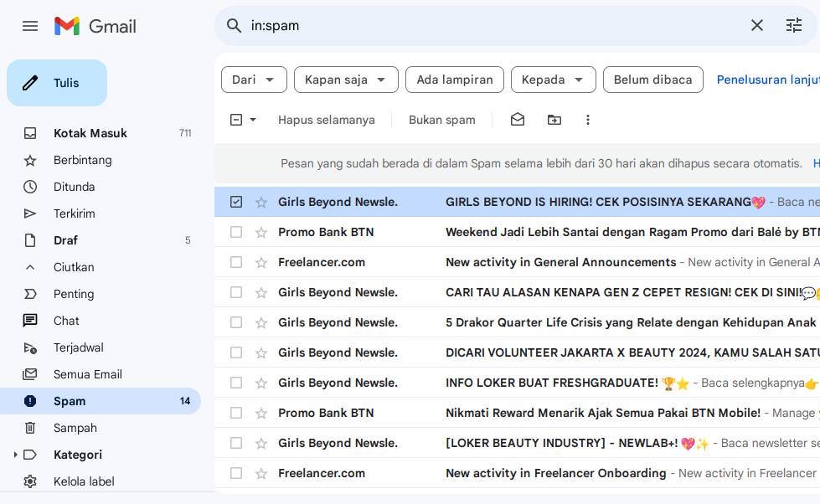The width and height of the screenshot is (820, 504).
Task: Click the Semua Email sidebar icon
Action: point(30,374)
